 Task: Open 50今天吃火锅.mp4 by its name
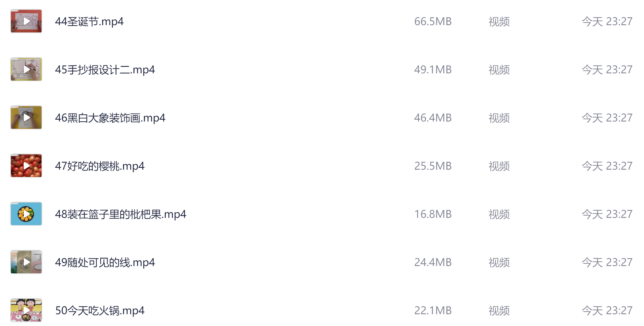coord(100,310)
